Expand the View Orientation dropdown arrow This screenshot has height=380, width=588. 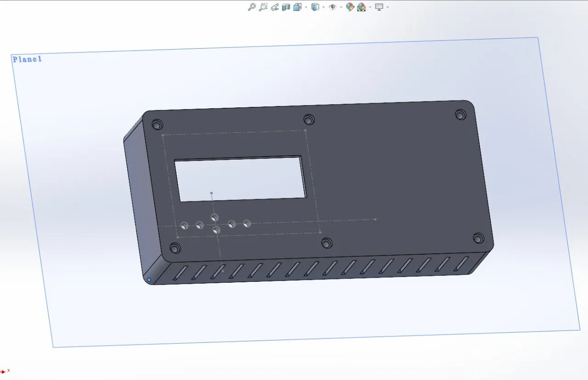click(306, 7)
